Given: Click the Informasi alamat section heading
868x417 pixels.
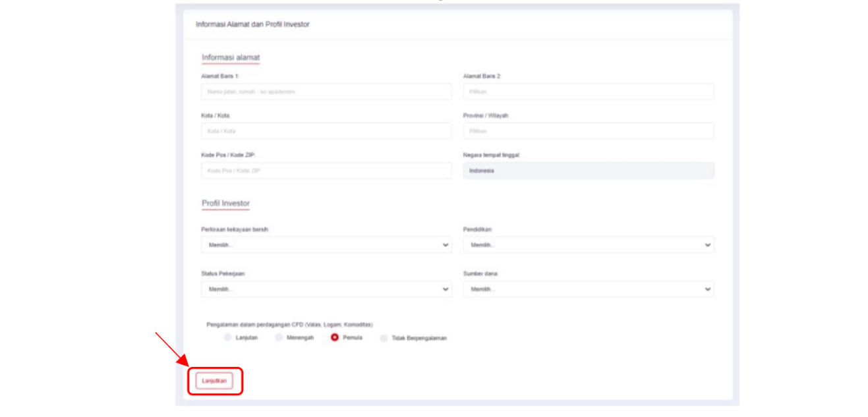Looking at the screenshot, I should (231, 57).
